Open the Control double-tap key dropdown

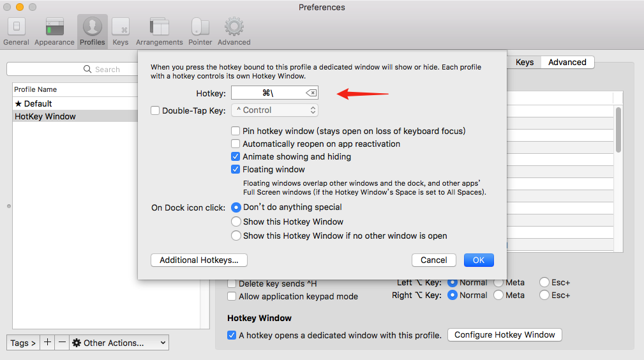274,110
